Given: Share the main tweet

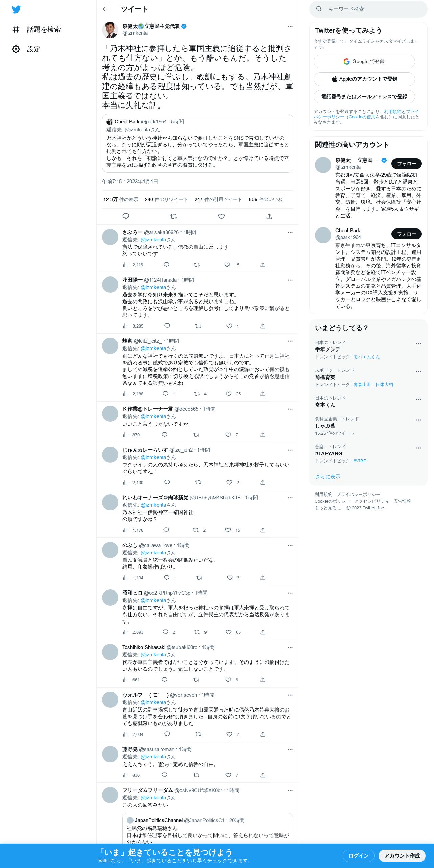Looking at the screenshot, I should click(269, 216).
